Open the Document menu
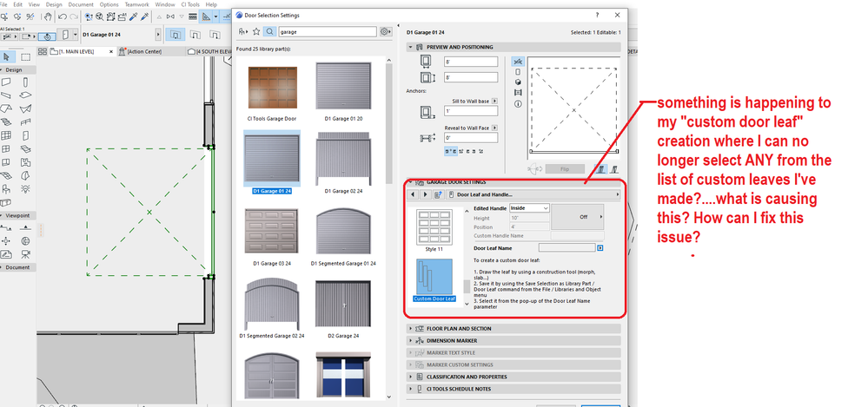Viewport: 868px width, 407px height. click(81, 4)
